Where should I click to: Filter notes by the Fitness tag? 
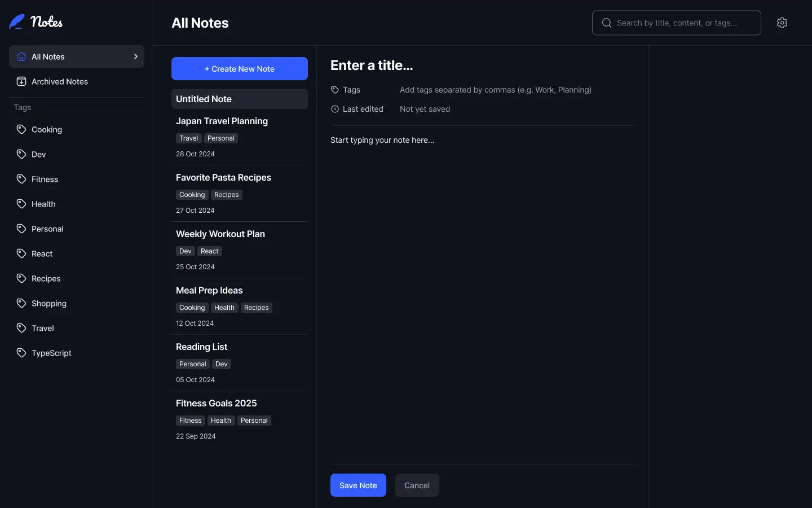[45, 179]
